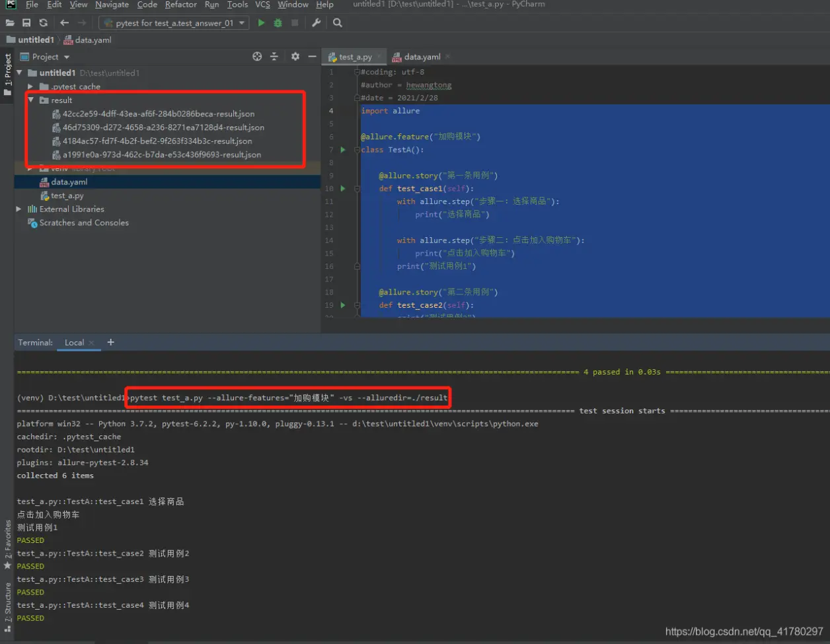830x644 pixels.
Task: Collapse all using Project panel collapse icon
Action: 274,57
